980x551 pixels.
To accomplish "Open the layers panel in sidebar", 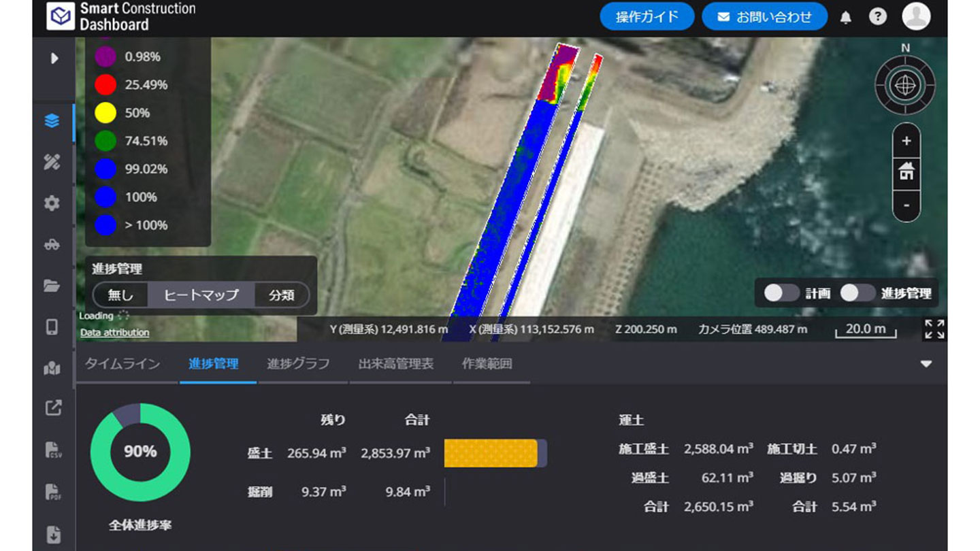I will point(52,121).
